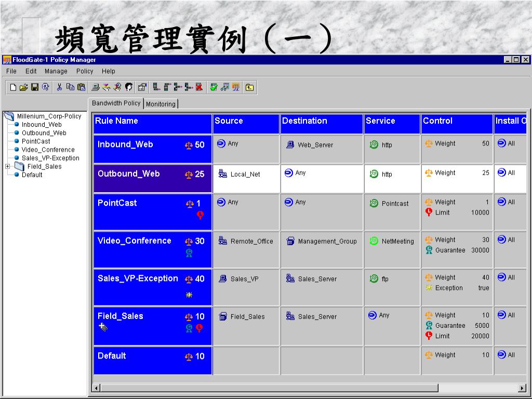The height and width of the screenshot is (399, 532).
Task: Click the red limit icon in PointCast rule name cell
Action: pyautogui.click(x=200, y=215)
